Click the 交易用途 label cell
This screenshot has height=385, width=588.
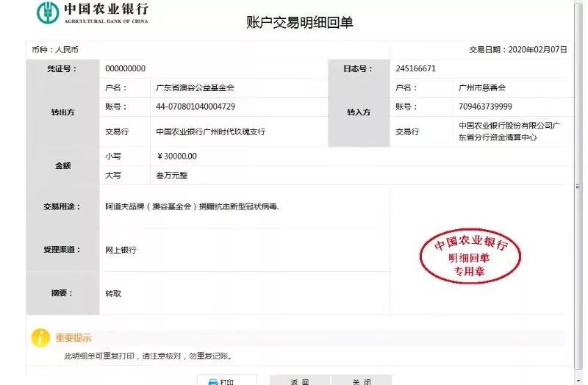pos(62,206)
